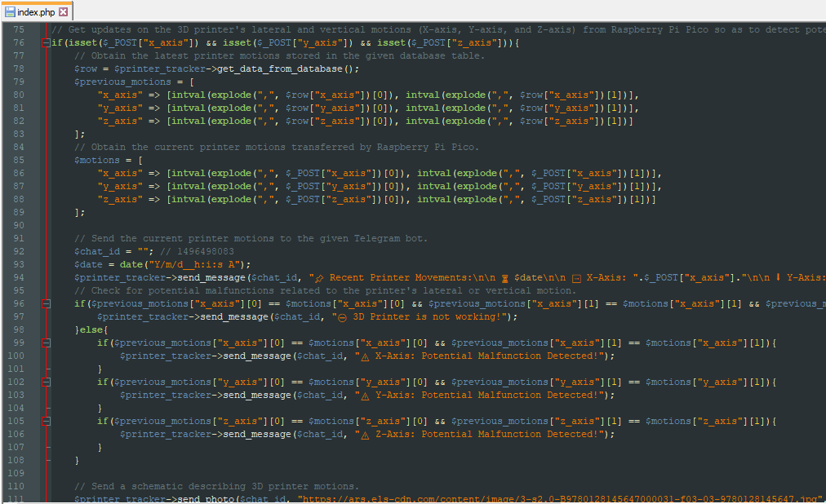The width and height of the screenshot is (826, 504).
Task: Fold the x_axis if-block at line 99
Action: [x=46, y=343]
